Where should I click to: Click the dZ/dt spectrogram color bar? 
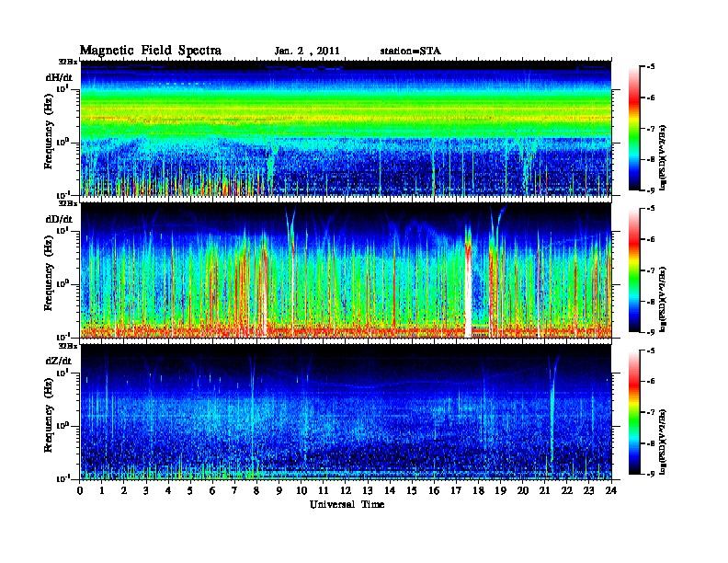(634, 412)
